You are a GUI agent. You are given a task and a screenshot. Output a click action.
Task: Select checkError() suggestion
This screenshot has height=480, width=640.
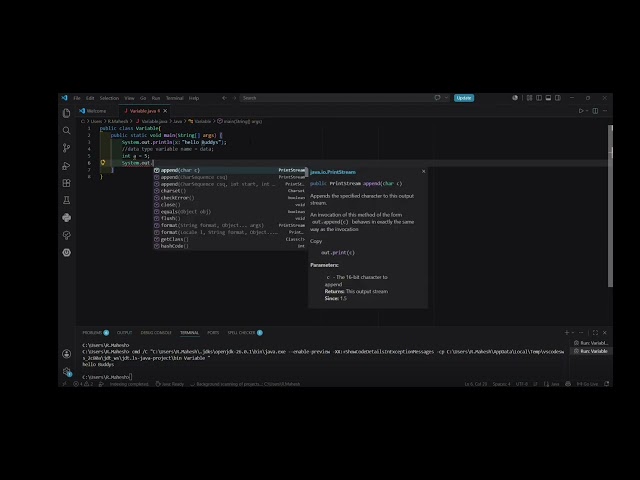(229, 198)
